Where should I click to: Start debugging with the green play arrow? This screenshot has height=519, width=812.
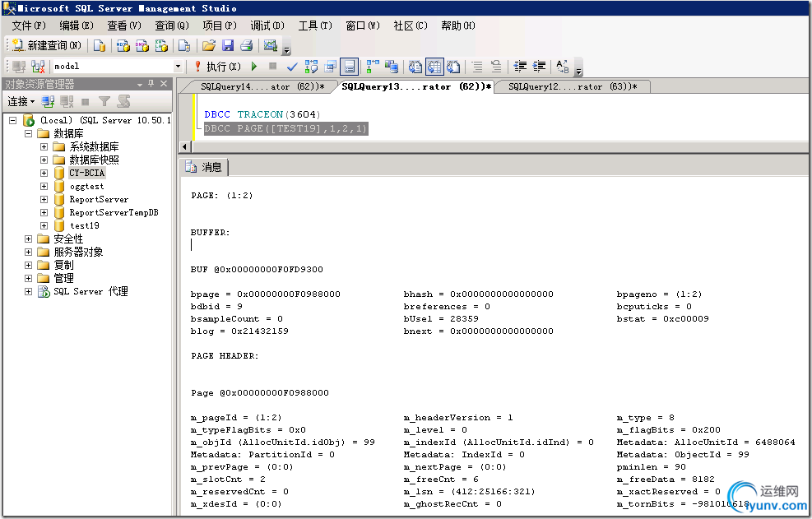pos(254,67)
